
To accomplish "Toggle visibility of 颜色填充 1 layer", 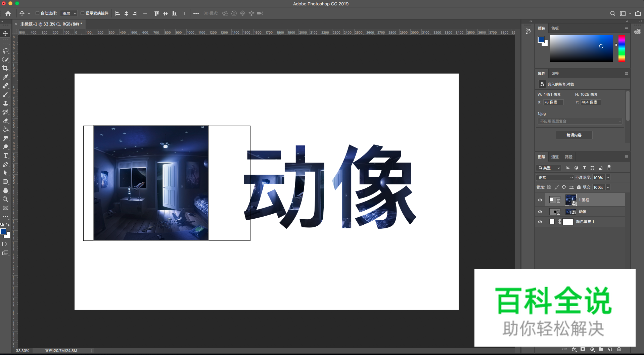I will 540,222.
